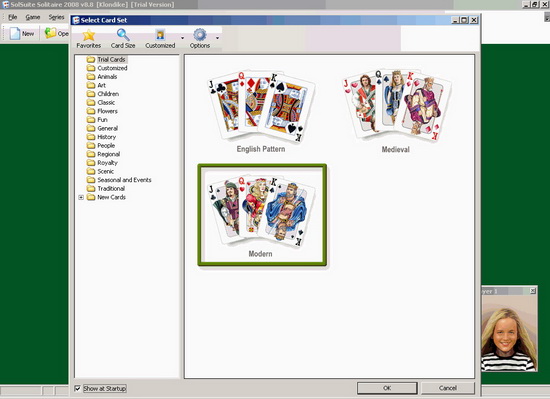Click the Card Size magnifier icon

click(123, 35)
